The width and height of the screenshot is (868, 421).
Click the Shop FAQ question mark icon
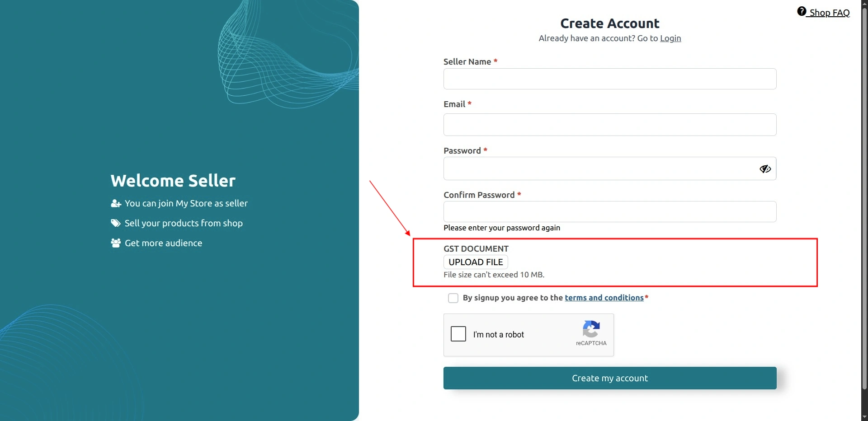[x=802, y=11]
